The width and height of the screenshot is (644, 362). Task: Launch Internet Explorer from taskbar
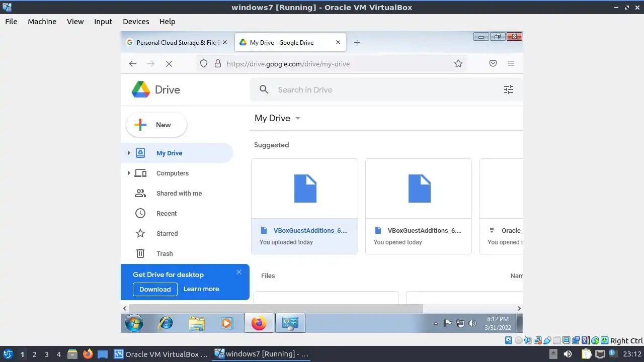(x=166, y=323)
